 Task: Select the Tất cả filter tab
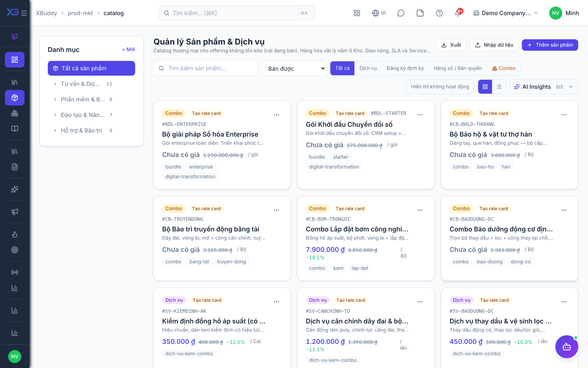[x=342, y=68]
